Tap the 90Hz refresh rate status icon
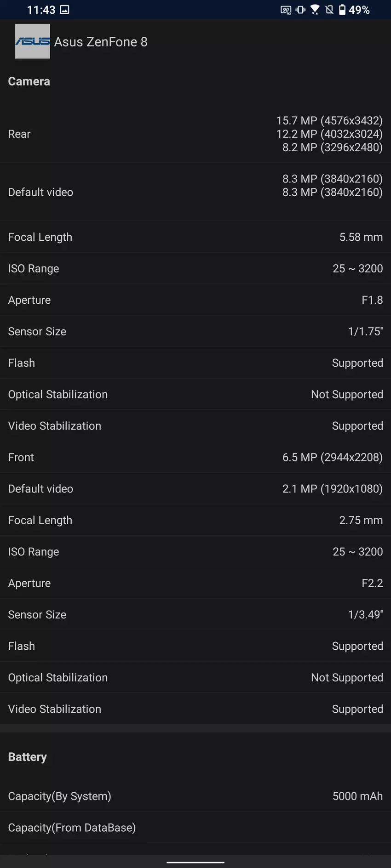This screenshot has width=391, height=868. pyautogui.click(x=286, y=10)
